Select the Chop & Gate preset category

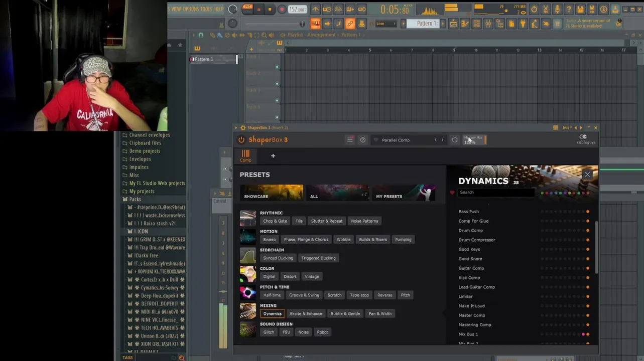pyautogui.click(x=275, y=221)
